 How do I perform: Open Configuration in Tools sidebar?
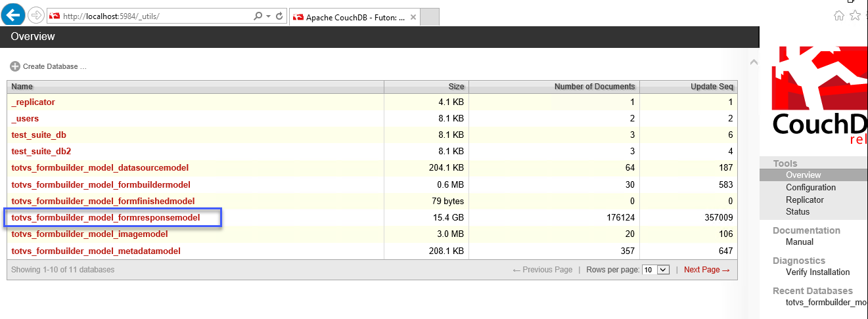pyautogui.click(x=811, y=188)
